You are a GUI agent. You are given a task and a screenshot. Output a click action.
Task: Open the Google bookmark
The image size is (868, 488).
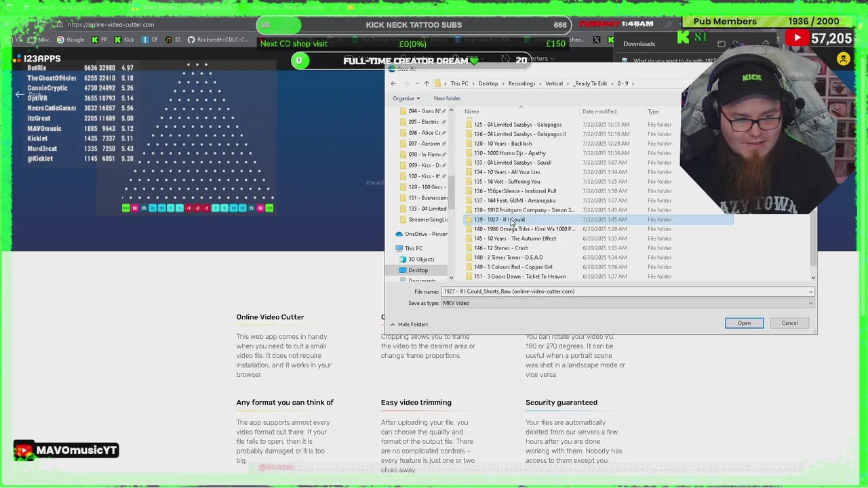point(71,39)
